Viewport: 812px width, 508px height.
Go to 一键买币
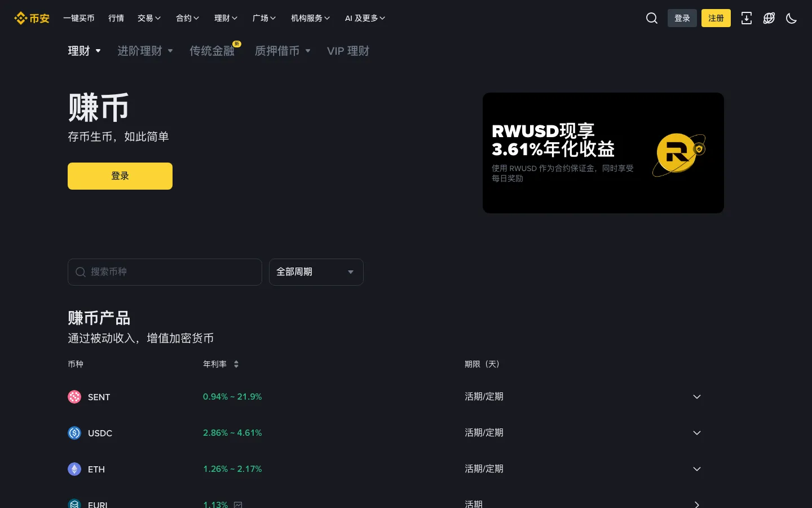(x=79, y=18)
